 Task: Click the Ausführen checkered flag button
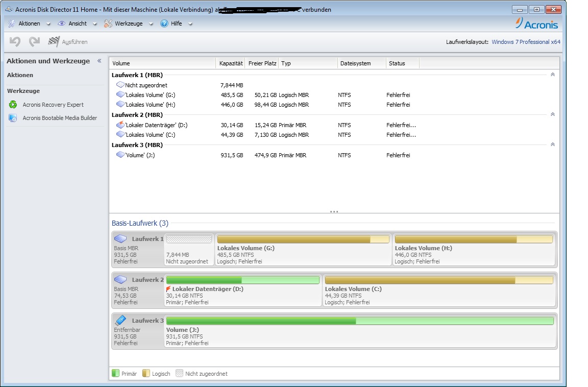coord(67,42)
